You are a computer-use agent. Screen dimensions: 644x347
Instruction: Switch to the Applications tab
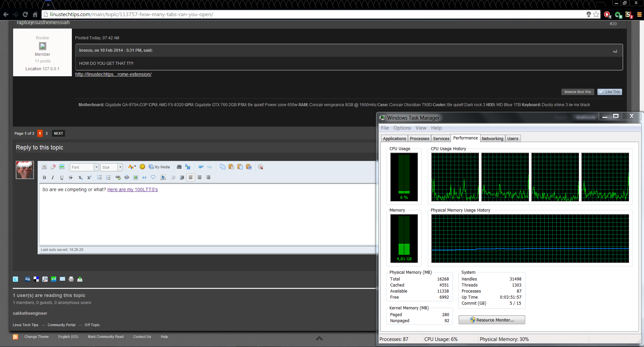tap(395, 139)
